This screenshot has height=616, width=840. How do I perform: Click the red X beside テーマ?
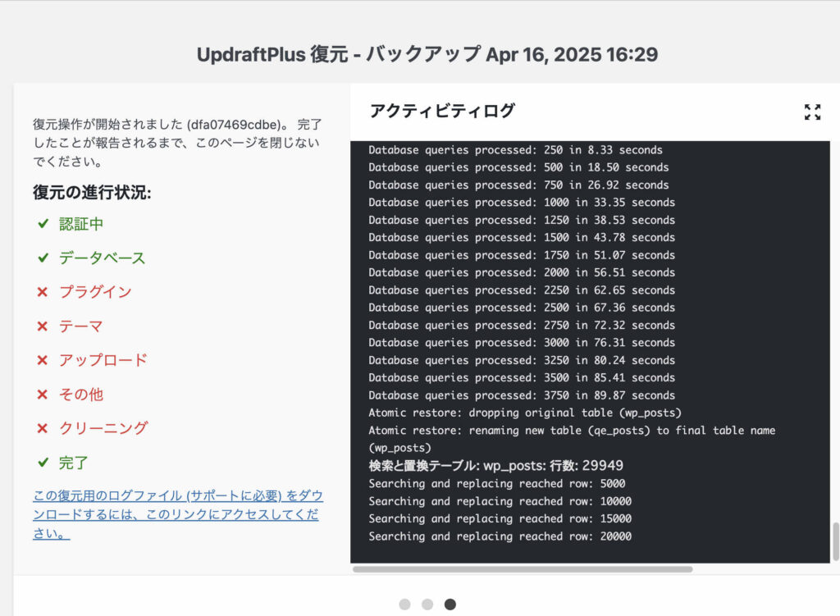43,326
